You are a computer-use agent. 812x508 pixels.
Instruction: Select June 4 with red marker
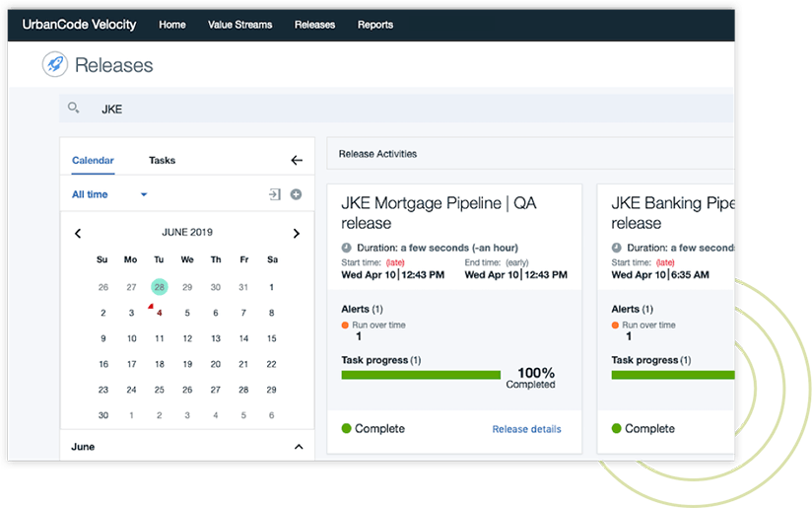(160, 313)
